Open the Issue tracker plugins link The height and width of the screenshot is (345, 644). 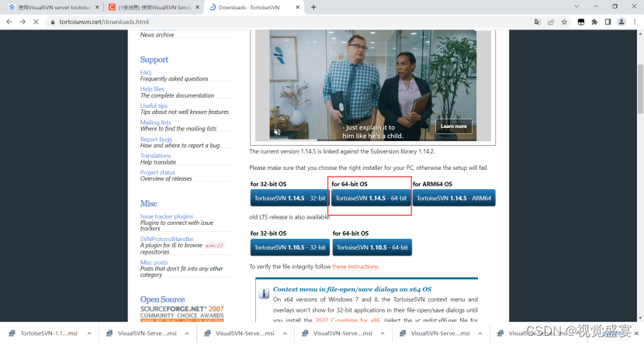(x=166, y=216)
